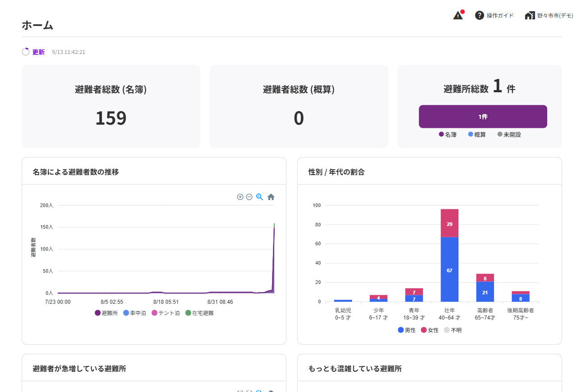Click the 壮年 male 67 bar segment
The width and height of the screenshot is (581, 392).
(x=449, y=269)
